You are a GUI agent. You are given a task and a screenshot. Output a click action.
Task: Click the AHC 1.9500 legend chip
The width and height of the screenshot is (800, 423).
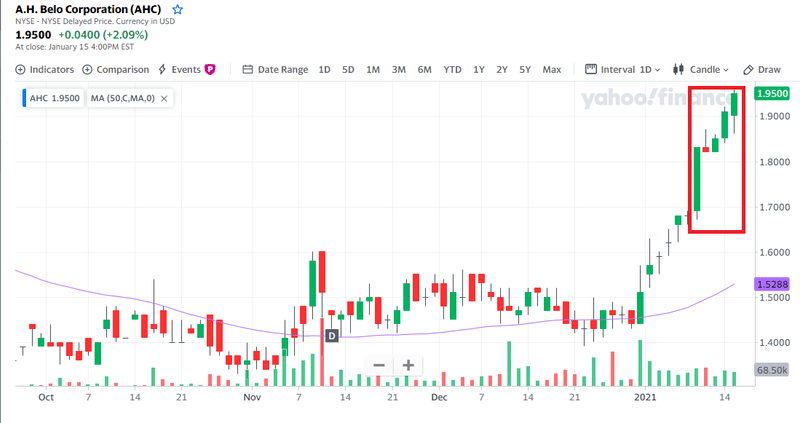[53, 98]
